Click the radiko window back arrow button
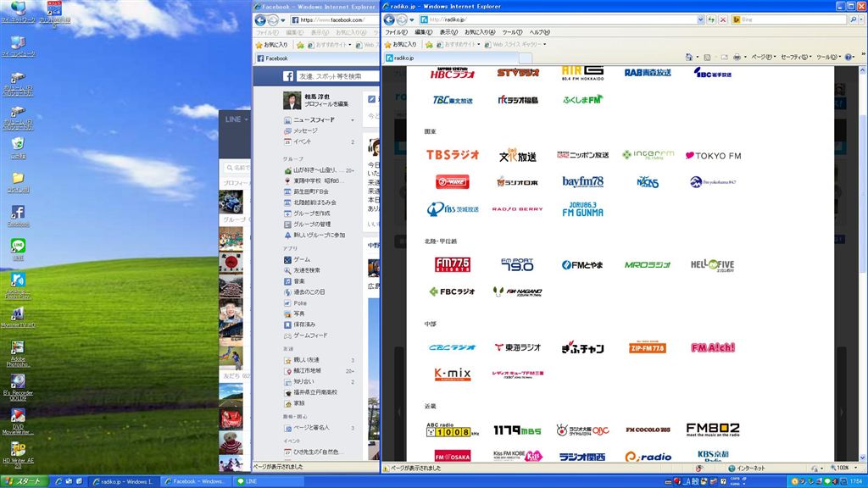The width and height of the screenshot is (868, 488). point(389,20)
